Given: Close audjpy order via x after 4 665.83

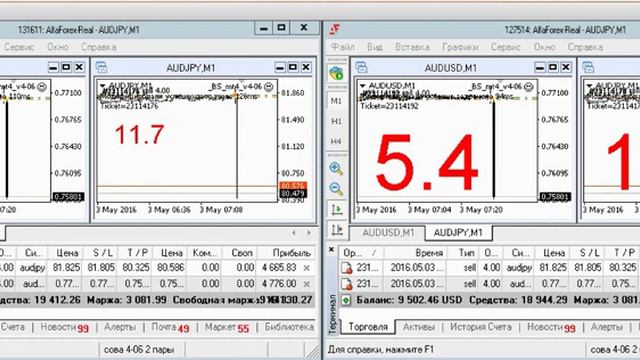Looking at the screenshot, I should pyautogui.click(x=307, y=268).
